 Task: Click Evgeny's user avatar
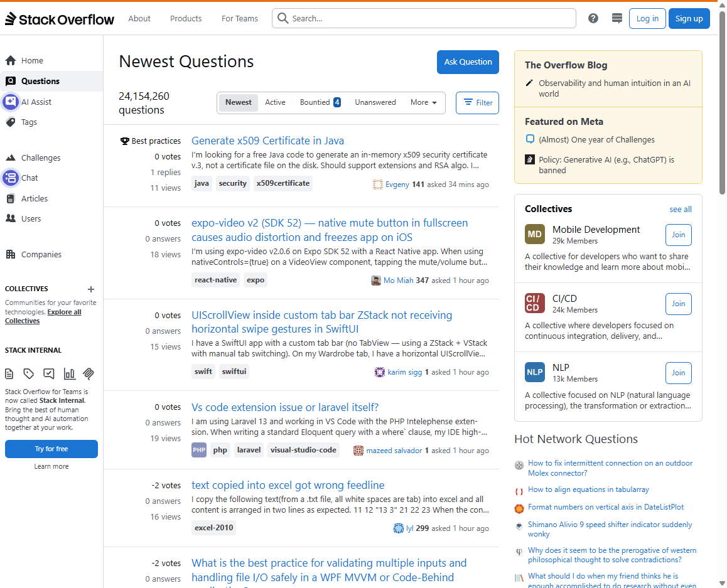(377, 184)
